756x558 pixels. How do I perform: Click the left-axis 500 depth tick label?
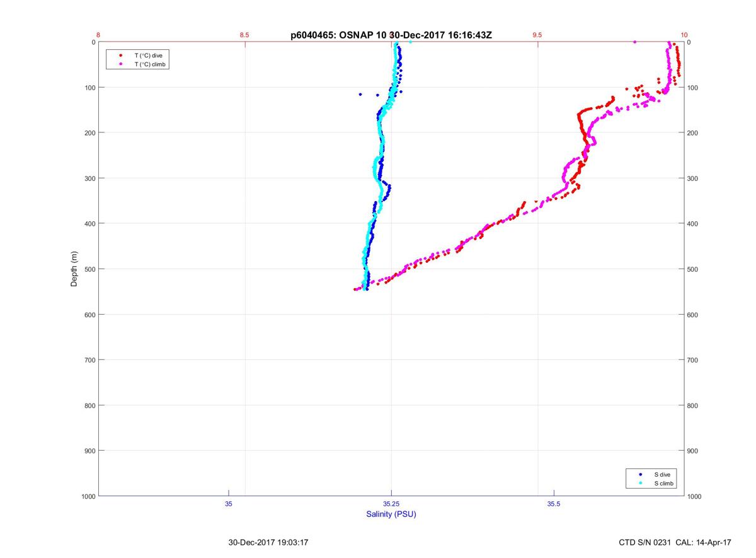point(89,269)
